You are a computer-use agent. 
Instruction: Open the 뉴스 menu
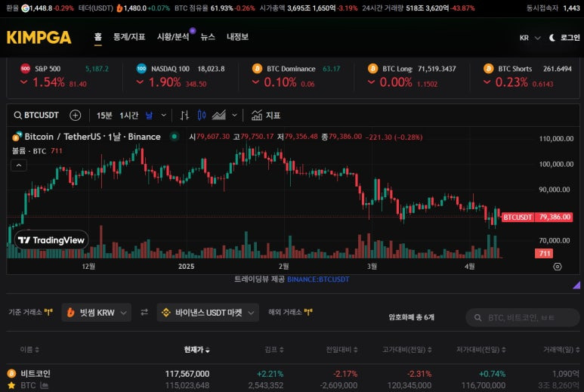(208, 37)
